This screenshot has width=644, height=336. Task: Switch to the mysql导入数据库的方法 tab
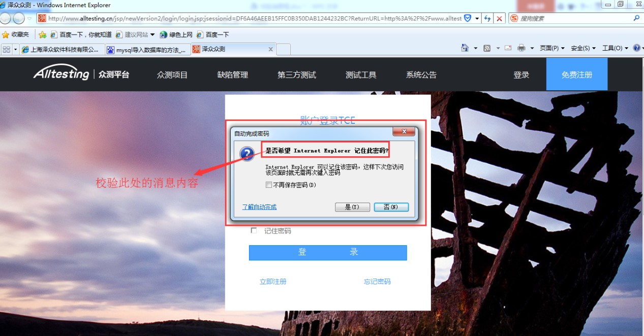(x=147, y=50)
